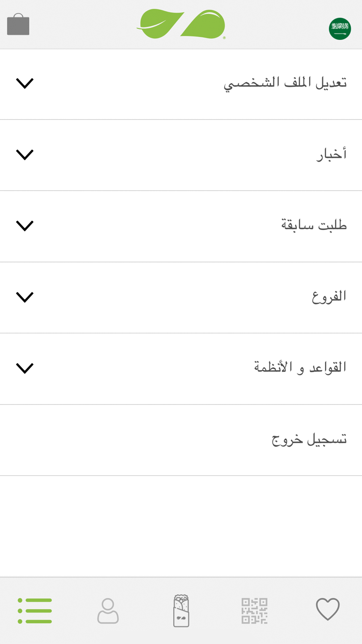Screen dimensions: 362x644
Task: Tap the Saudi Arabia flag icon
Action: coord(340,29)
